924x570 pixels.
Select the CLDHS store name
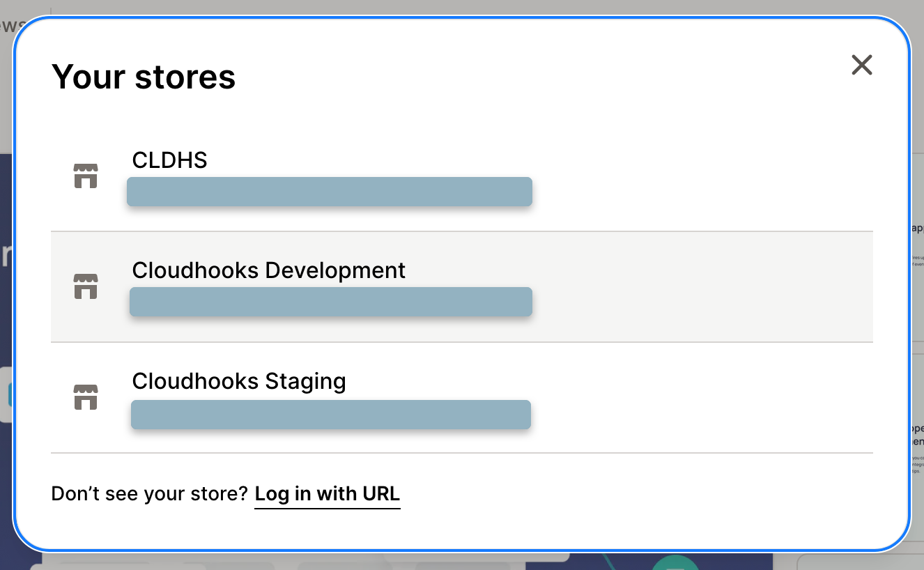click(x=169, y=160)
